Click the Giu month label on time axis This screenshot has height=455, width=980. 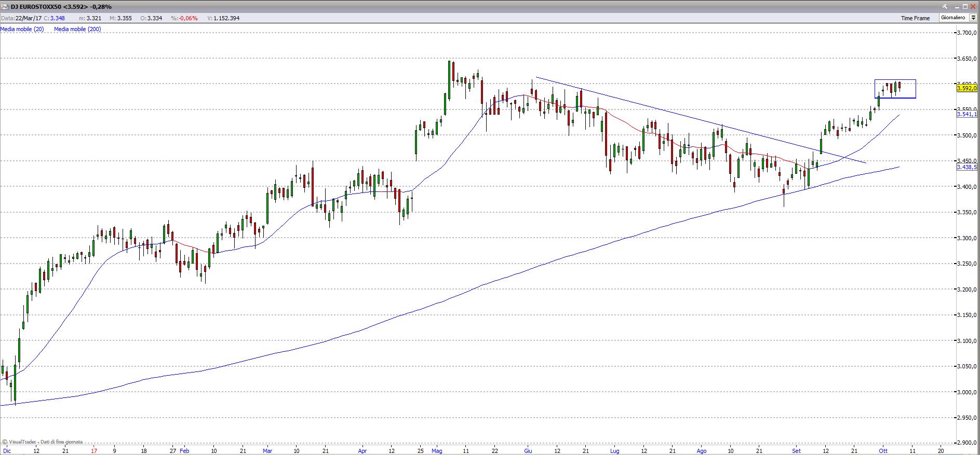[528, 451]
